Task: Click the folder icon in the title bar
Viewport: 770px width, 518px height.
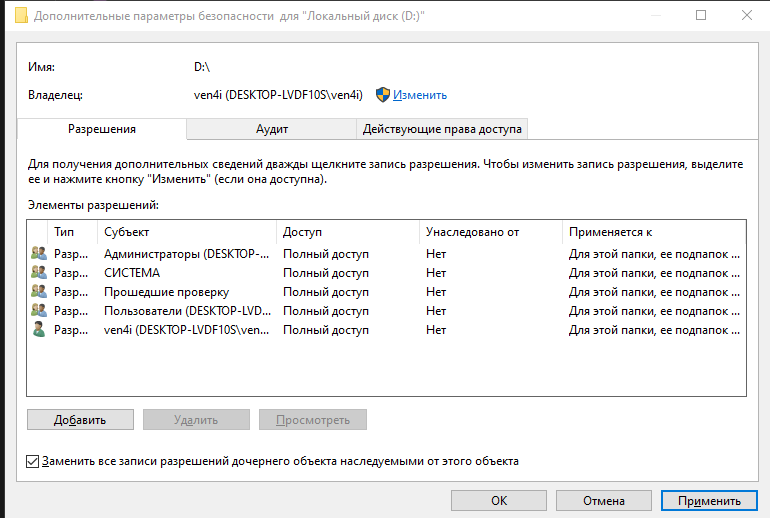Action: (22, 16)
